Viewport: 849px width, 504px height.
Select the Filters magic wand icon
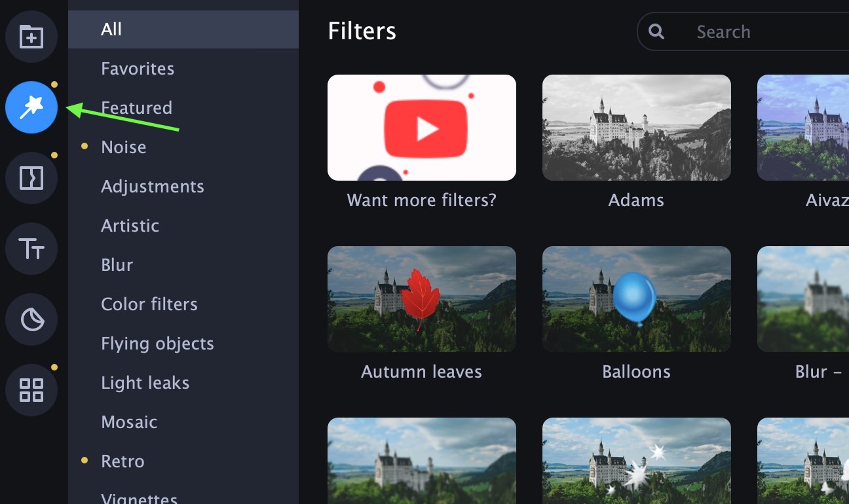[x=31, y=107]
